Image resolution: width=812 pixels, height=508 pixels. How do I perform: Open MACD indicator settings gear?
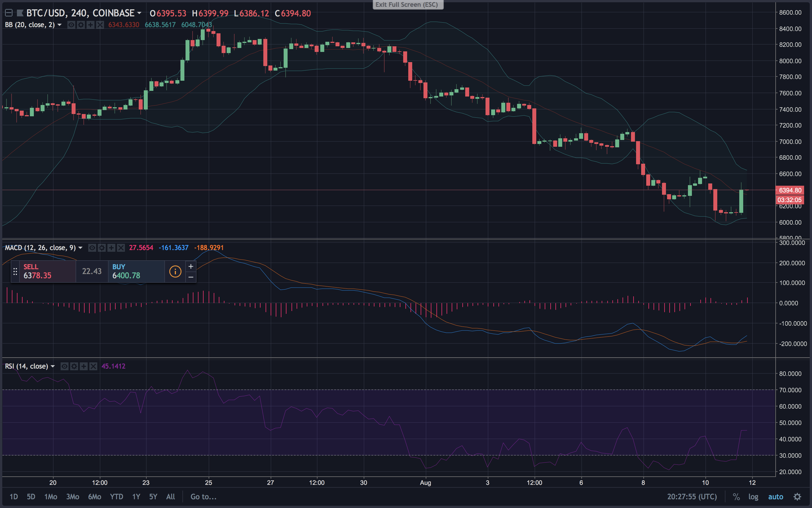tap(102, 248)
